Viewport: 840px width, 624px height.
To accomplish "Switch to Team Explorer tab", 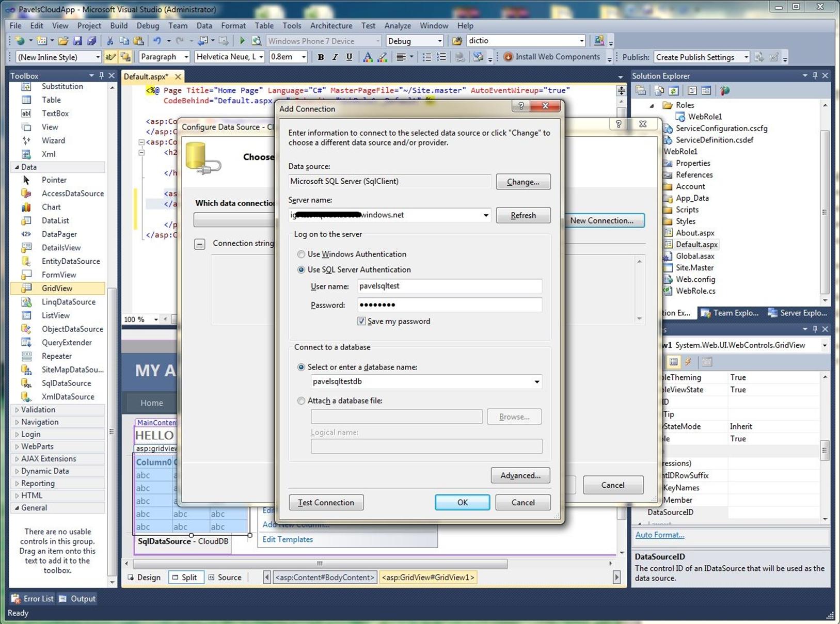I will [x=730, y=313].
